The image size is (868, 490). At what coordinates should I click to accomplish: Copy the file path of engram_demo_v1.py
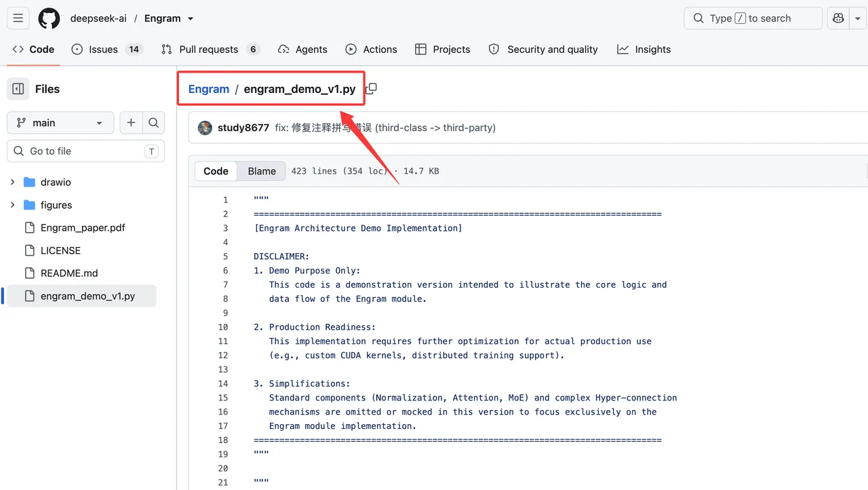371,89
